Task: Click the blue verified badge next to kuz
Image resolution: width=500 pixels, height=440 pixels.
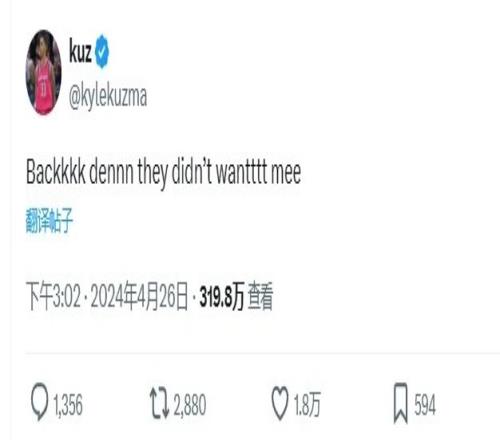Action: point(102,51)
